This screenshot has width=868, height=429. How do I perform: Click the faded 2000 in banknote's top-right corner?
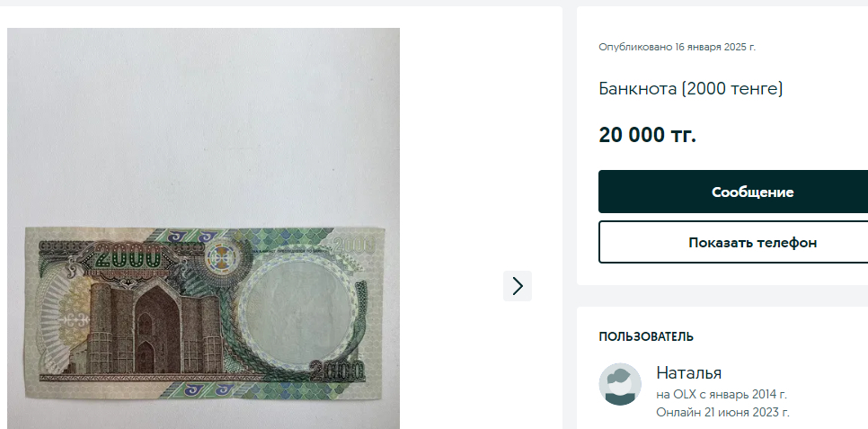tap(354, 245)
